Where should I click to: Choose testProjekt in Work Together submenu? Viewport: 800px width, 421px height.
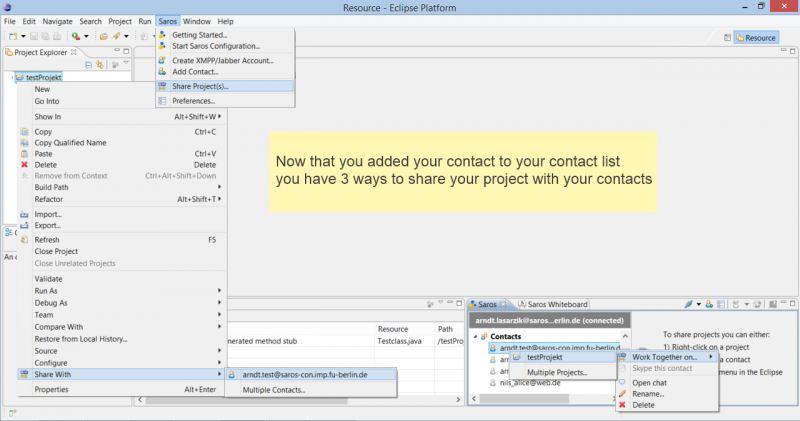pyautogui.click(x=564, y=357)
